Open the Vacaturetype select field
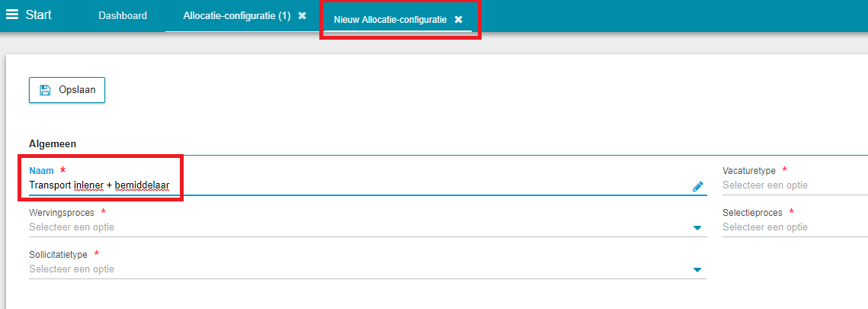This screenshot has width=868, height=309. (795, 185)
